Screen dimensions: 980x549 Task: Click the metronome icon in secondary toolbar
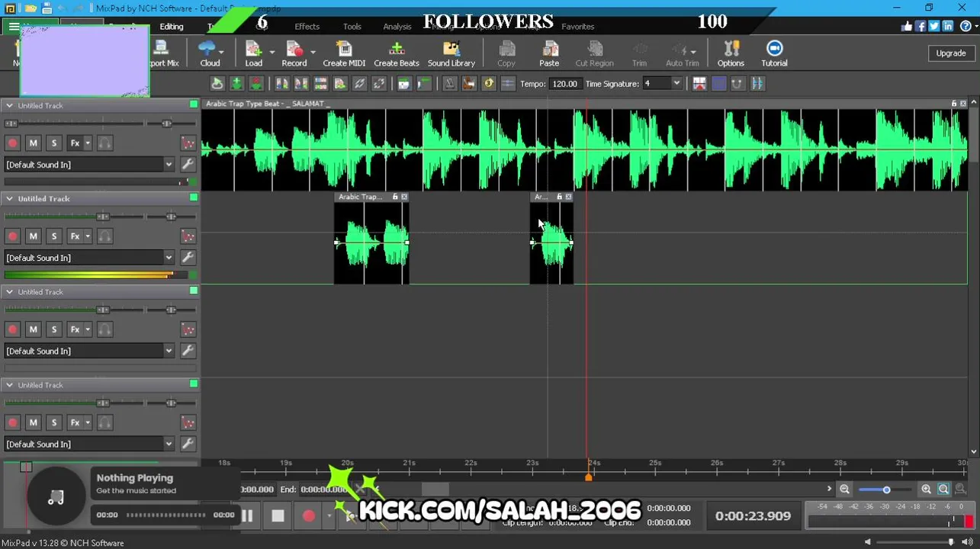450,84
